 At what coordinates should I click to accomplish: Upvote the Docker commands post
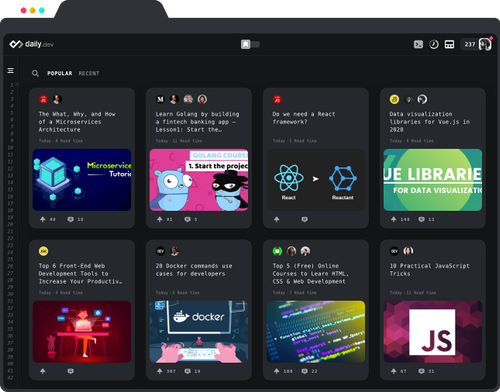click(160, 371)
